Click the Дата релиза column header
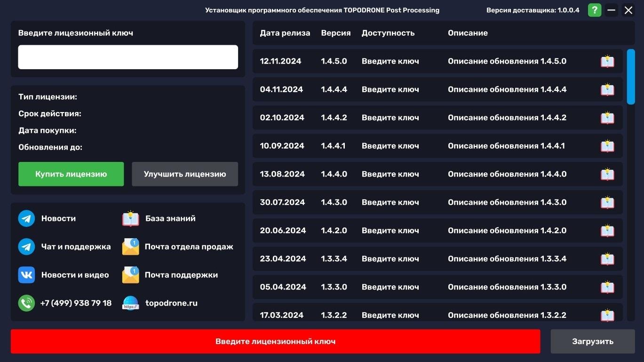Viewport: 644px width, 362px height. 285,33
